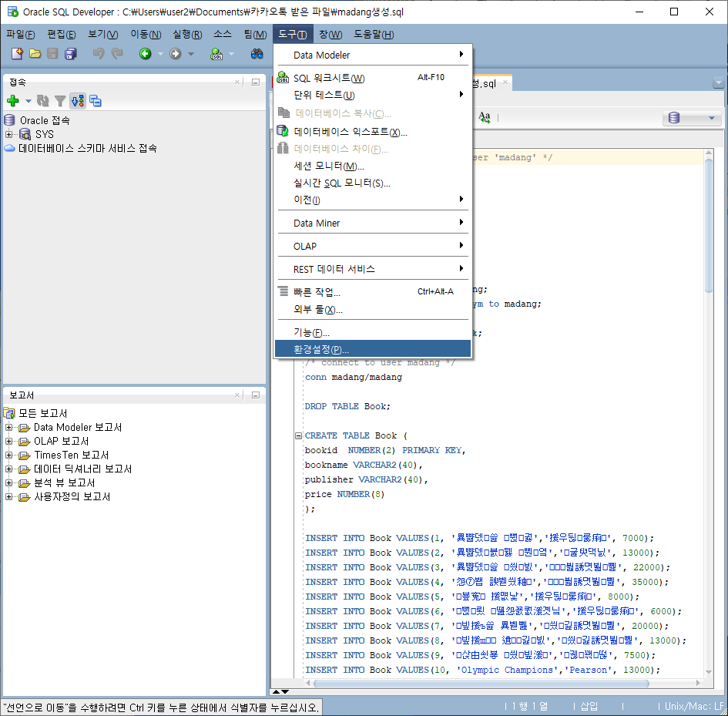Expand the TimesTen 보고서 folder

pyautogui.click(x=8, y=455)
